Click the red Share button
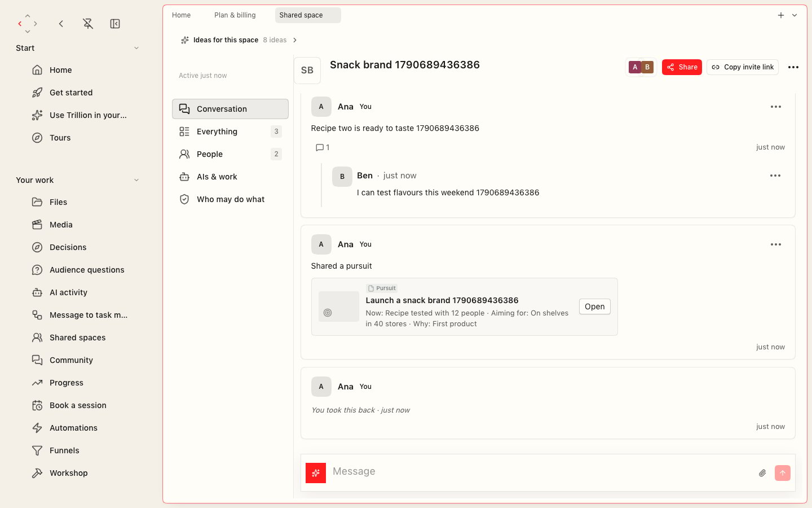The height and width of the screenshot is (508, 812). 682,67
